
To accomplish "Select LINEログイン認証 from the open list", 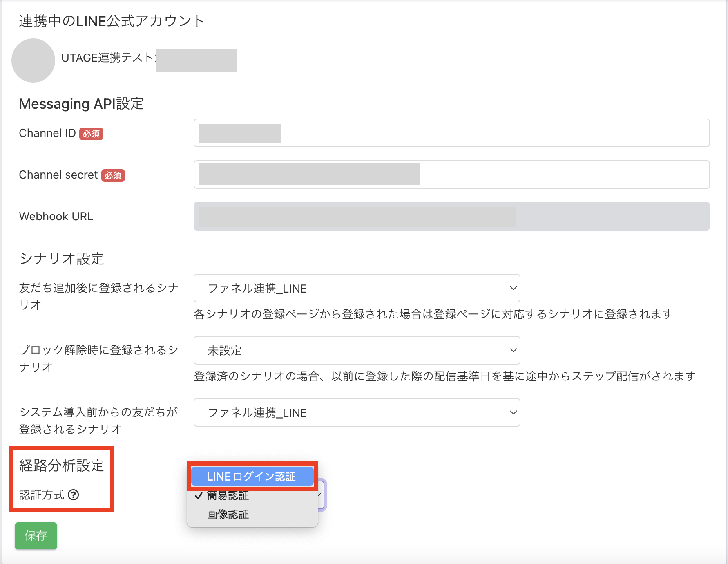I will [252, 477].
